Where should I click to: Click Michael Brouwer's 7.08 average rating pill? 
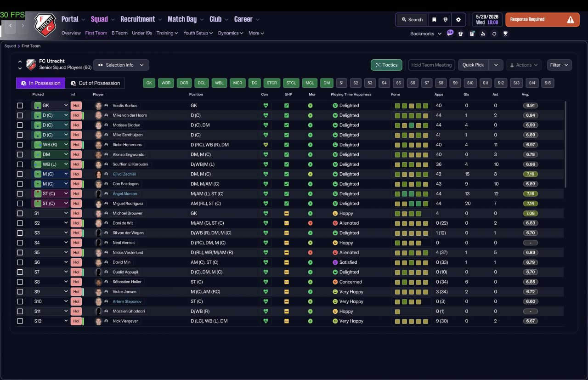click(x=531, y=213)
